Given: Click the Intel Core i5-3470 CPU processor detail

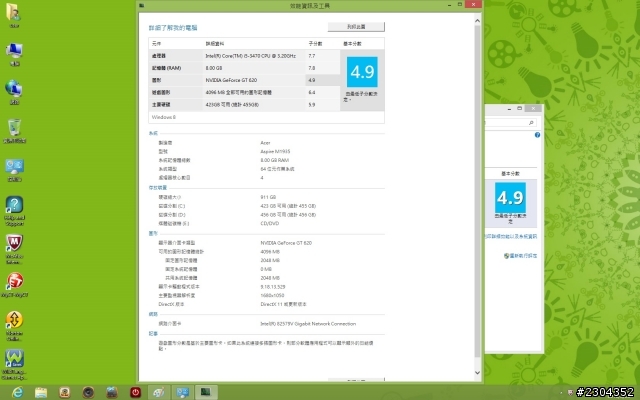Looking at the screenshot, I should point(251,56).
